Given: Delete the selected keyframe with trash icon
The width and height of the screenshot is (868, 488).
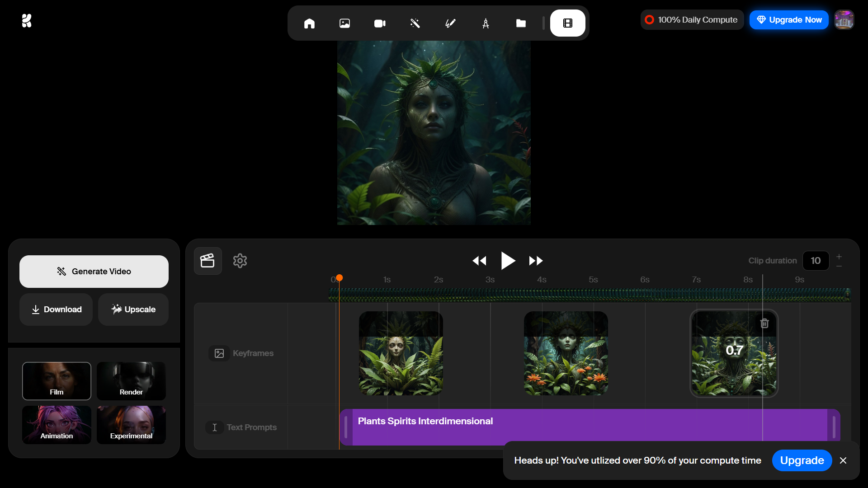Looking at the screenshot, I should (764, 324).
